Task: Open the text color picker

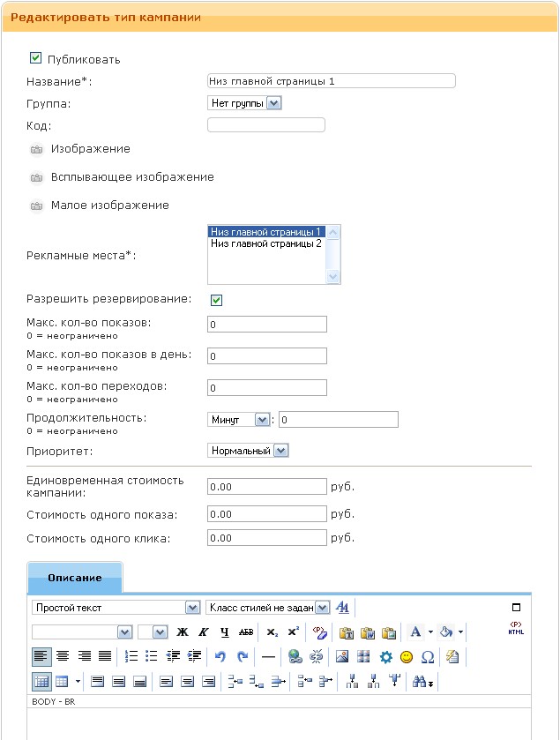Action: [x=415, y=632]
